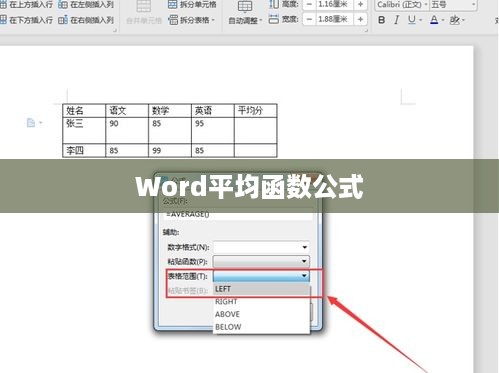Click Insert Column Left (在左侧插入列)
The height and width of the screenshot is (373, 499).
click(x=86, y=4)
